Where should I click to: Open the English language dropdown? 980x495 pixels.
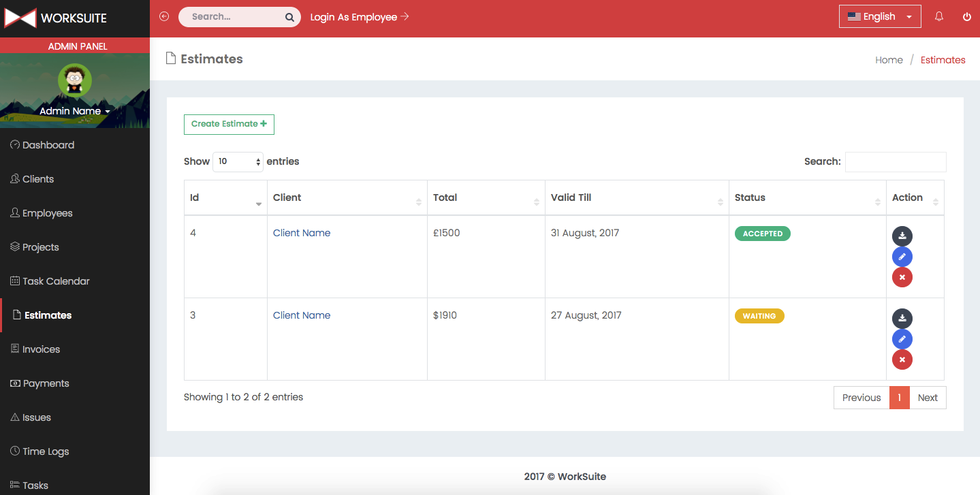tap(880, 16)
